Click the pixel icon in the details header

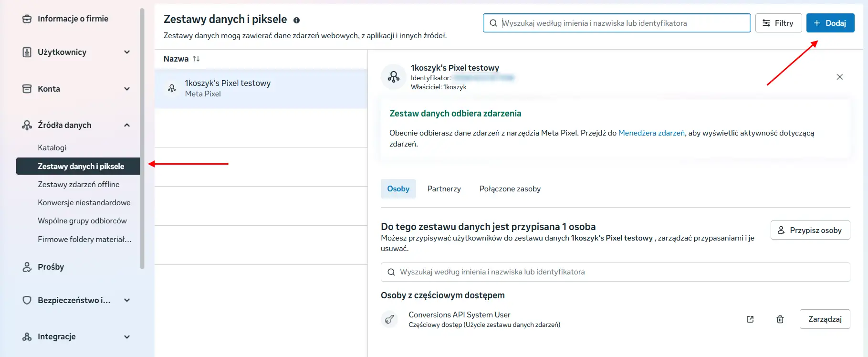[x=394, y=77]
